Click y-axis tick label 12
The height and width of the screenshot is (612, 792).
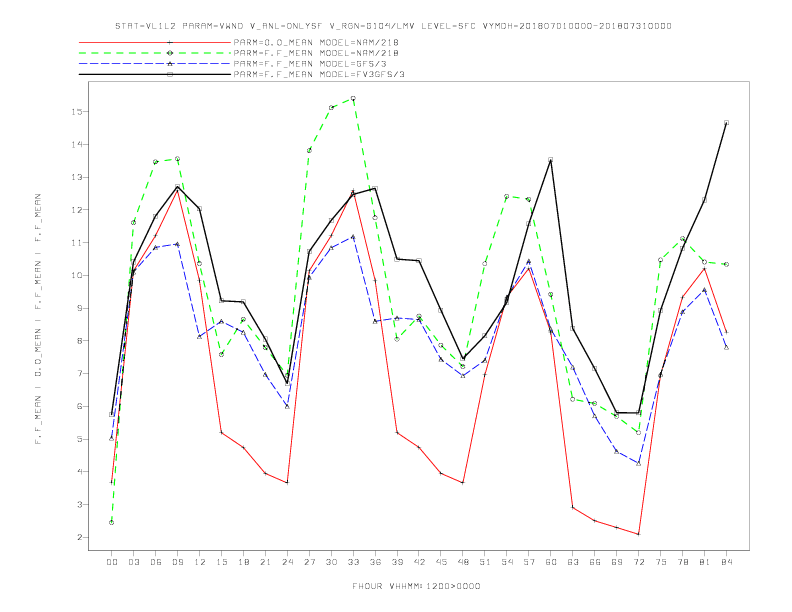(77, 210)
